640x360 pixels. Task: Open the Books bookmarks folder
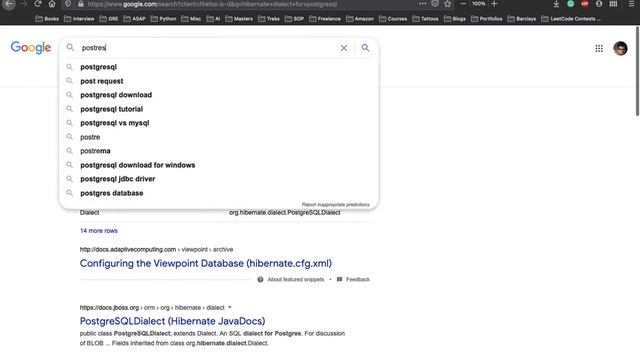coord(47,19)
